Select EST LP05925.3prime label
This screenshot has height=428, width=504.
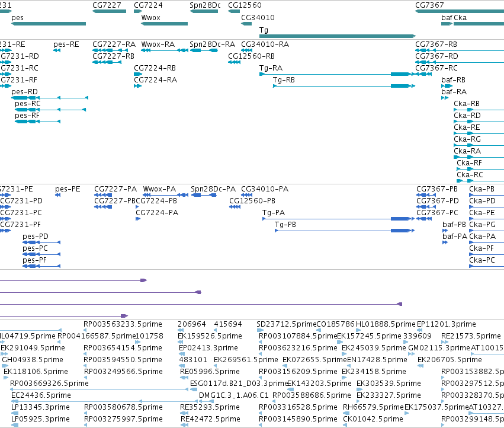coord(40,419)
